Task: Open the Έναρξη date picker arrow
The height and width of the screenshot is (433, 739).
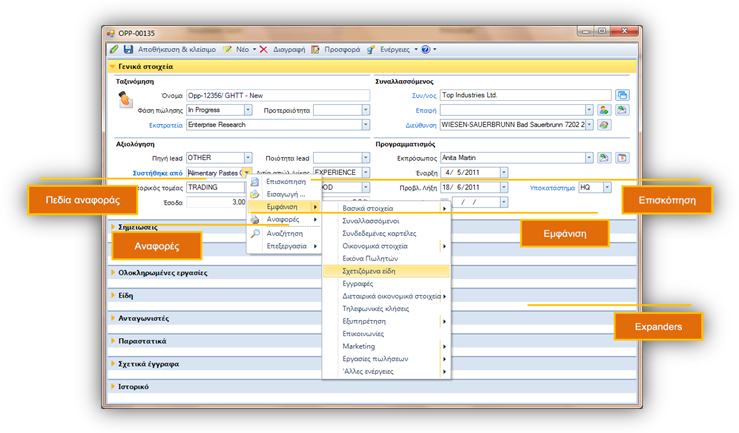Action: 504,172
